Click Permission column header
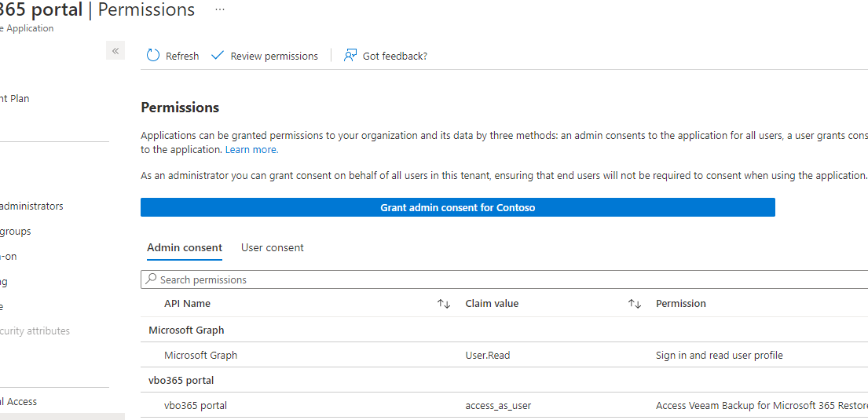Screen dimensions: 868x420 (x=681, y=303)
